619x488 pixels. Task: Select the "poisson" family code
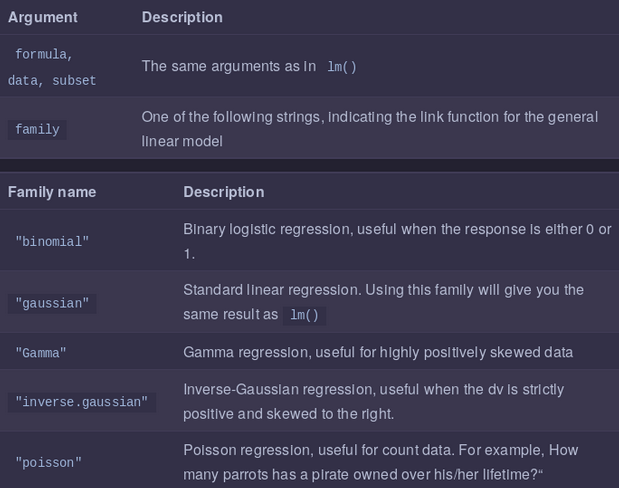coord(48,462)
